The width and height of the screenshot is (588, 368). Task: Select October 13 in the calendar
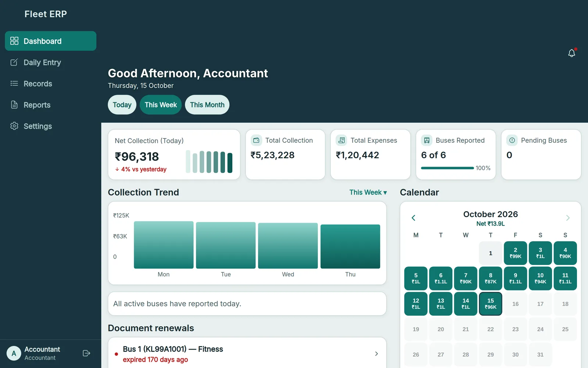click(441, 304)
